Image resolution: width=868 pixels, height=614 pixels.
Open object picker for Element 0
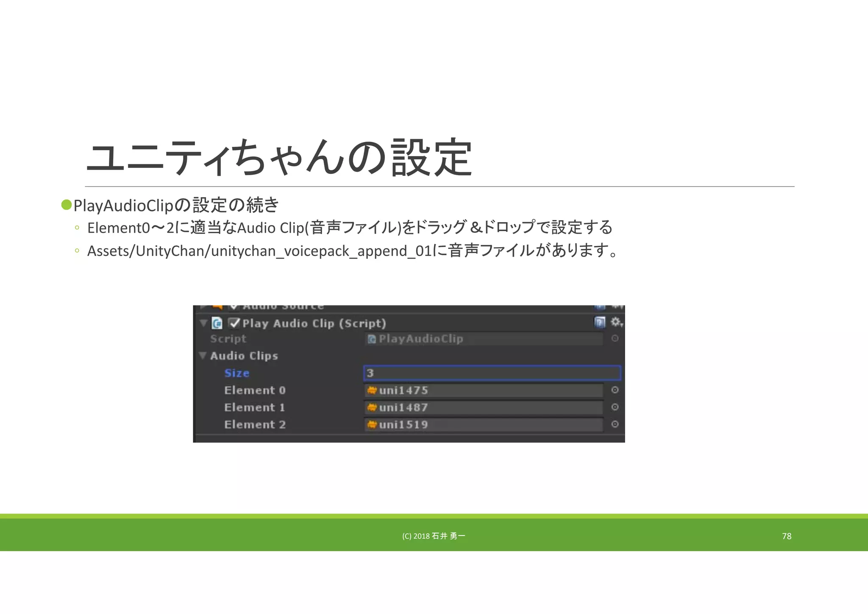[x=615, y=390]
